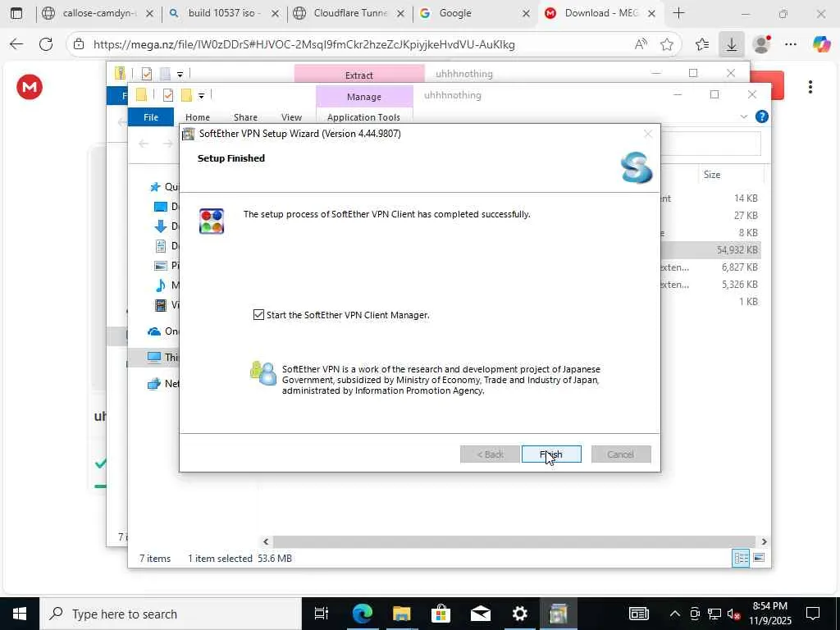Click the Finish button in setup wizard
Image resolution: width=840 pixels, height=630 pixels.
coord(551,454)
